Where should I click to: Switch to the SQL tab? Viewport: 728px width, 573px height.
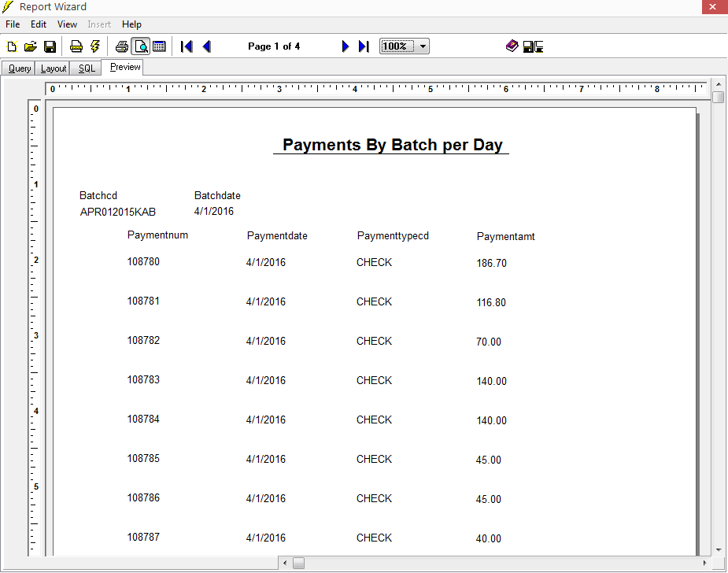pos(87,68)
